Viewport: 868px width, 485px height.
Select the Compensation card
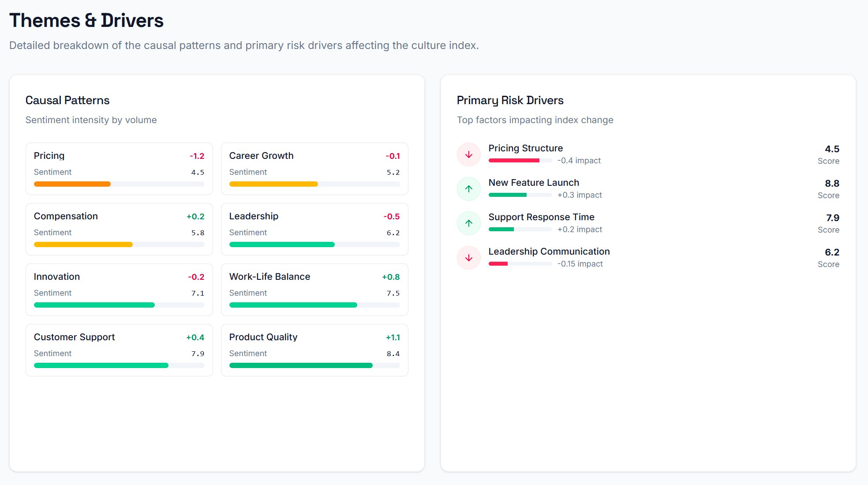(x=119, y=229)
